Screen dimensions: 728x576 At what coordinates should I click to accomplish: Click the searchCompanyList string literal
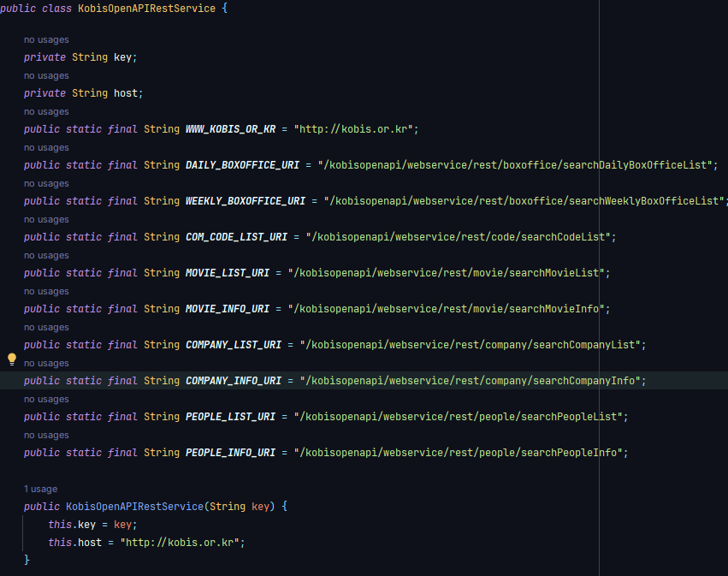[471, 345]
